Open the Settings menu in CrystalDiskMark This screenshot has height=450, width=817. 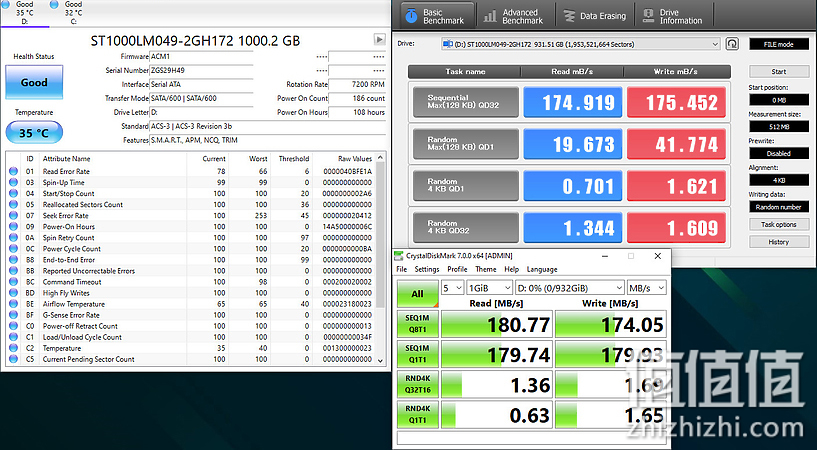[427, 269]
